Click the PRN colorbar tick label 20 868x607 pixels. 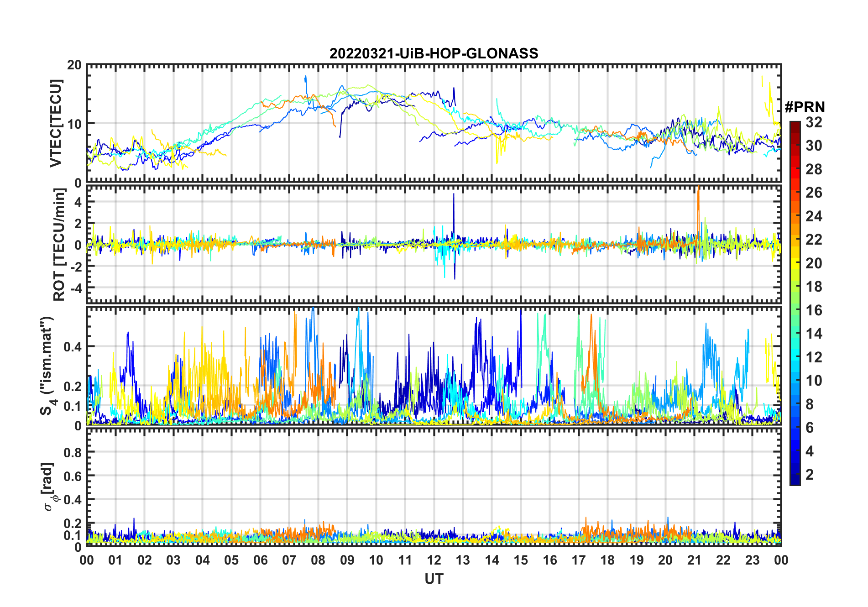[x=814, y=263]
